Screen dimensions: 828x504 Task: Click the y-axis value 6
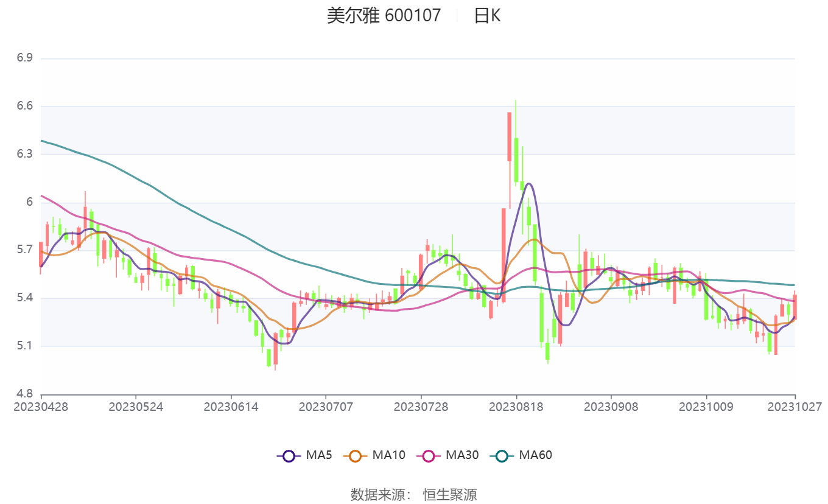click(29, 202)
